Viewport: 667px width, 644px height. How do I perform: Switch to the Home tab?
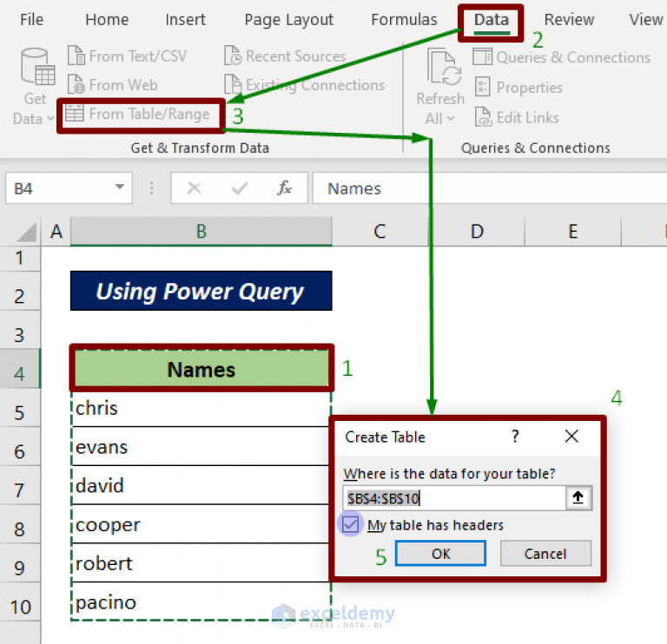[x=107, y=20]
